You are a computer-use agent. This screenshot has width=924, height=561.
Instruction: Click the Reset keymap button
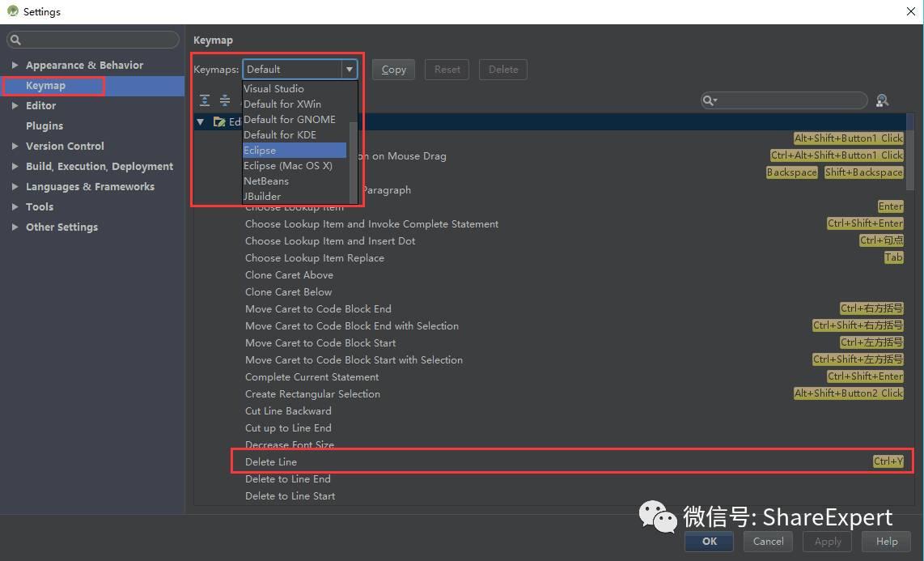click(447, 70)
